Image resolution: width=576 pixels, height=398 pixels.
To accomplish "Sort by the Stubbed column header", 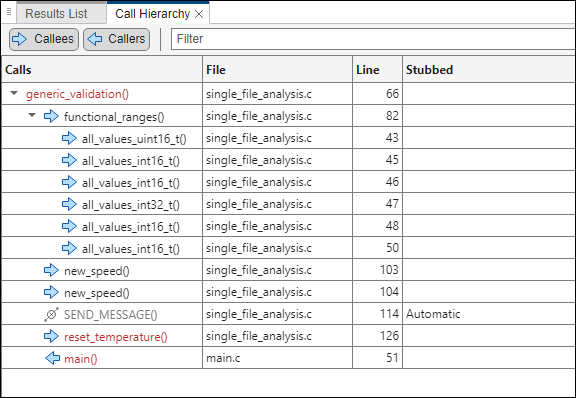I will point(489,69).
